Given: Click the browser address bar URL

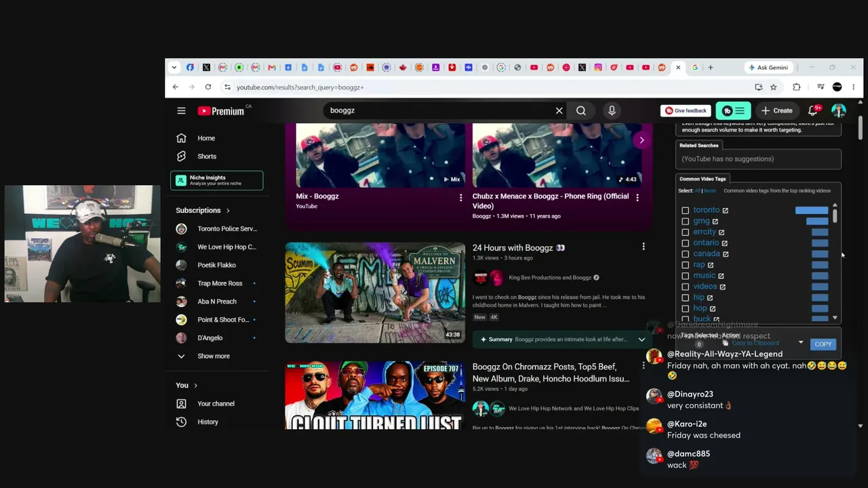Looking at the screenshot, I should pos(300,87).
